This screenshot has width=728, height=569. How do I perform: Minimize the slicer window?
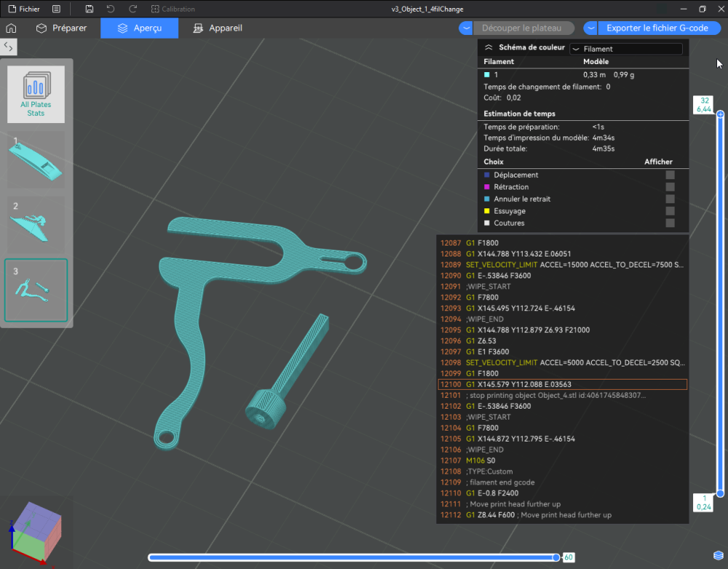tap(684, 9)
